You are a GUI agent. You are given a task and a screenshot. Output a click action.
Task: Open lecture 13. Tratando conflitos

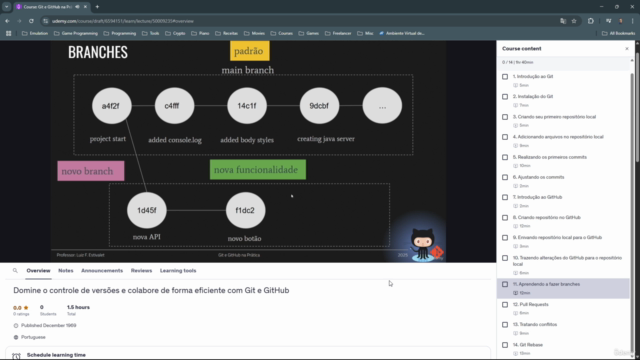563,329
